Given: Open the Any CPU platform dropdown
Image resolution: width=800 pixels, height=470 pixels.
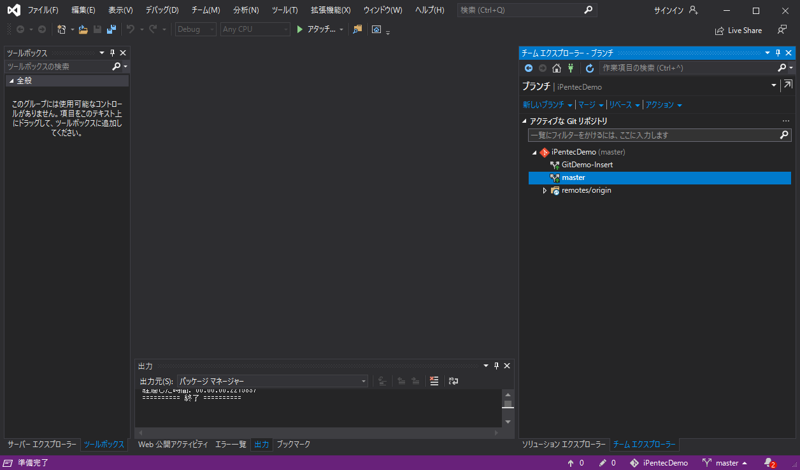Looking at the screenshot, I should pos(255,30).
